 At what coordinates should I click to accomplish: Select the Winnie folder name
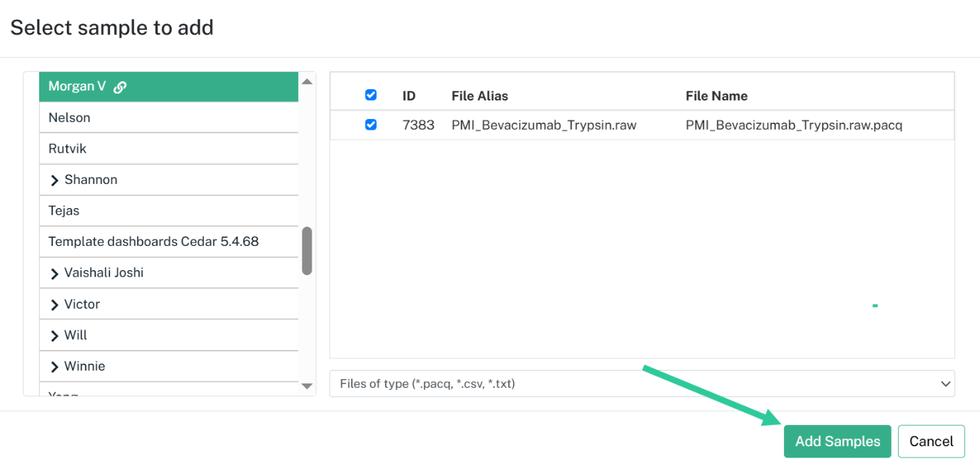pos(85,366)
